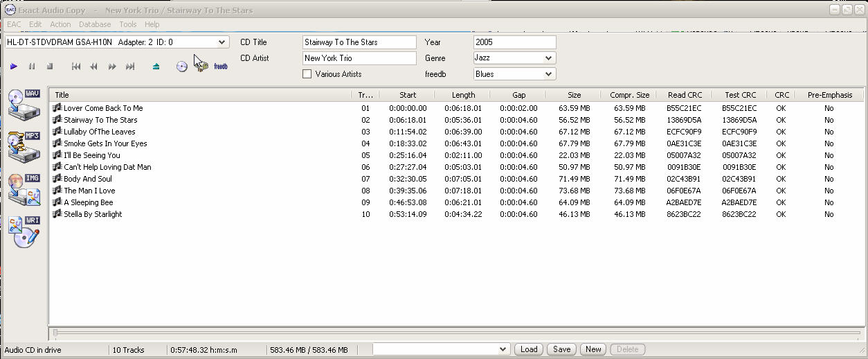Sort by the Compr. Size column header
Viewport: 868px width, 359px height.
coord(629,95)
